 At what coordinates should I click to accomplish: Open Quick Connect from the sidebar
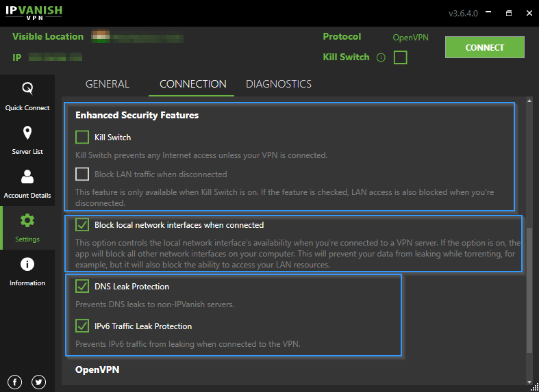(x=27, y=96)
